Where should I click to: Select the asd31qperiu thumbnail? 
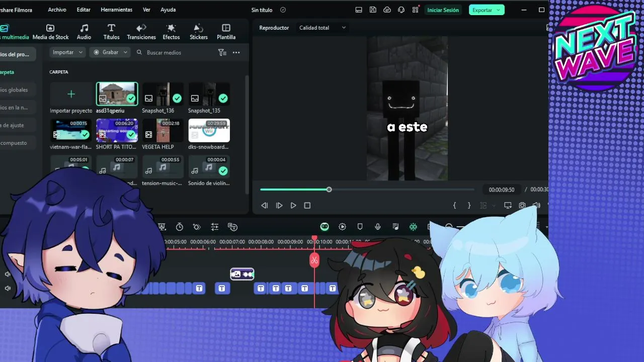117,94
